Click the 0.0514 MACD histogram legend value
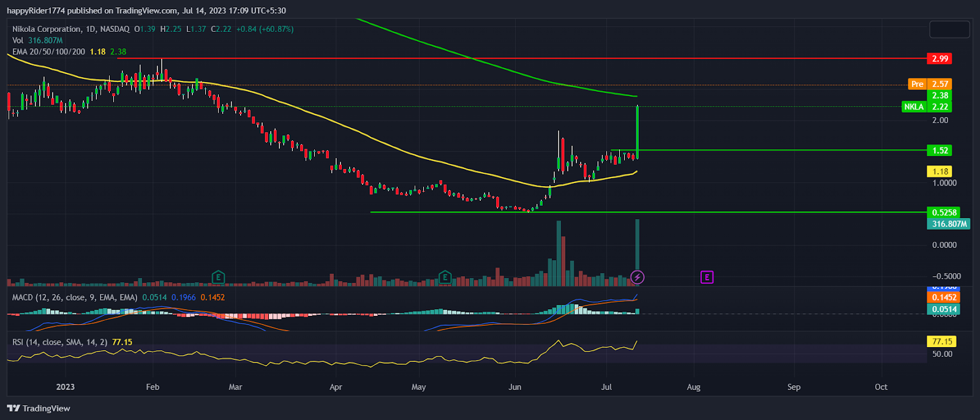Screen dimensions: 980x420 (154, 298)
